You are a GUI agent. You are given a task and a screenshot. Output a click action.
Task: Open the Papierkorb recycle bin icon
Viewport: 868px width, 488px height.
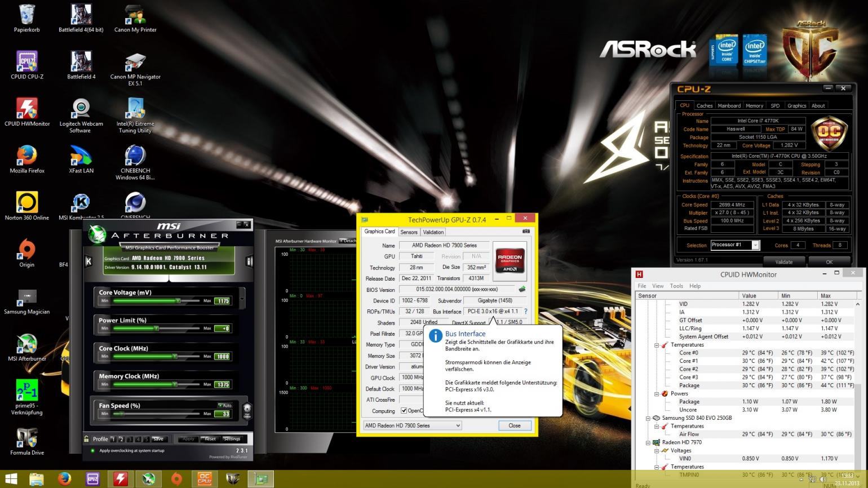pos(26,19)
